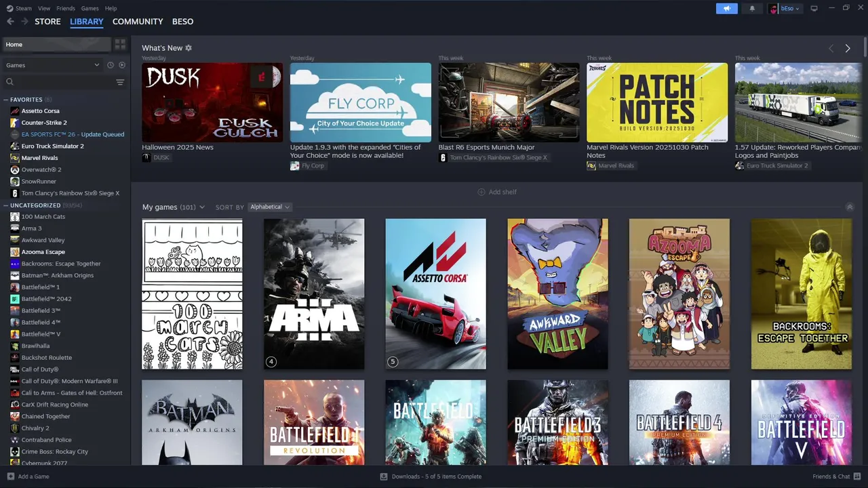
Task: Open Marvel Rivals Patch Notes card
Action: 657,102
